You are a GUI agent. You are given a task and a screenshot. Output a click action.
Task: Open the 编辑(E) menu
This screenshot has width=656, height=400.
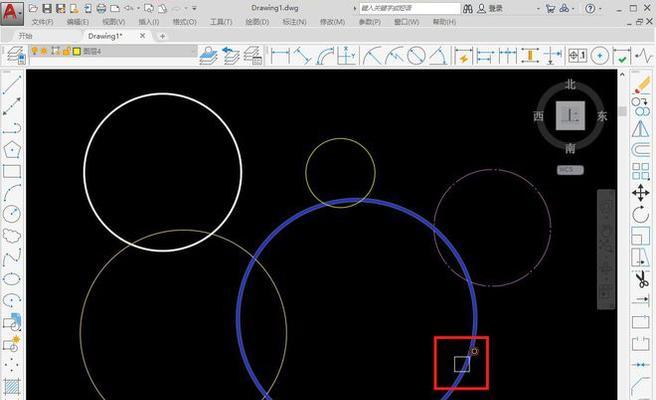pos(78,22)
